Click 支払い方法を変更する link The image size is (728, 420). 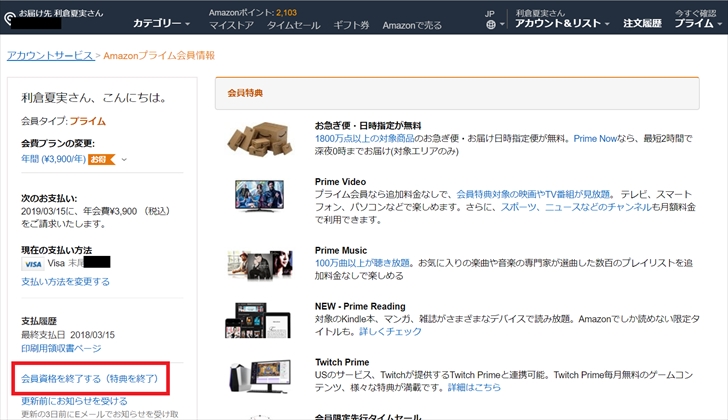[x=65, y=282]
